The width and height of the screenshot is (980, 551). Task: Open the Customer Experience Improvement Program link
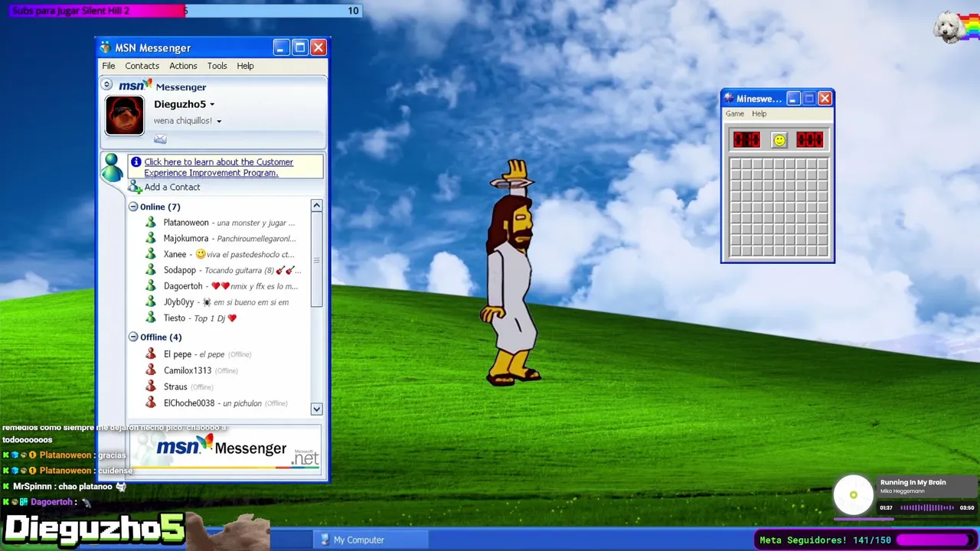click(x=218, y=168)
